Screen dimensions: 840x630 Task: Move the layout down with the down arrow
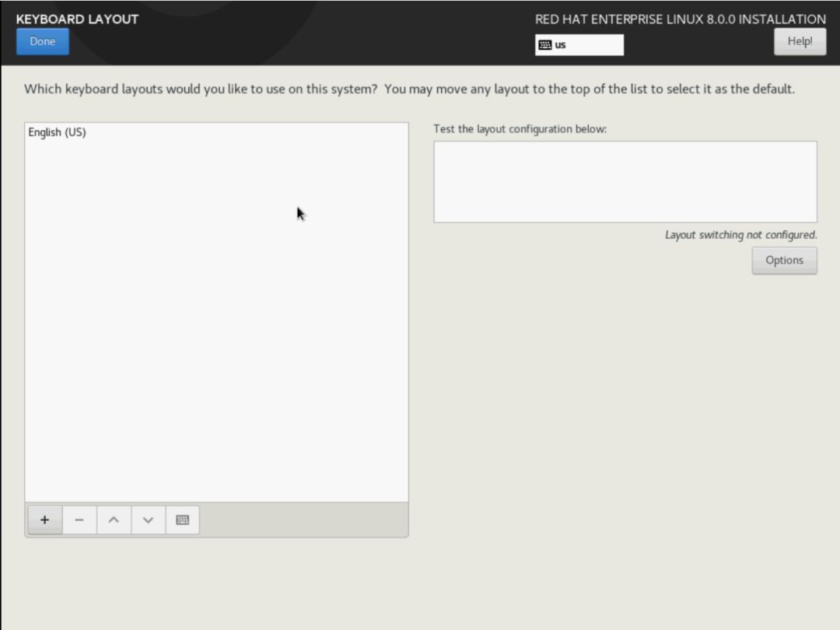pos(148,520)
